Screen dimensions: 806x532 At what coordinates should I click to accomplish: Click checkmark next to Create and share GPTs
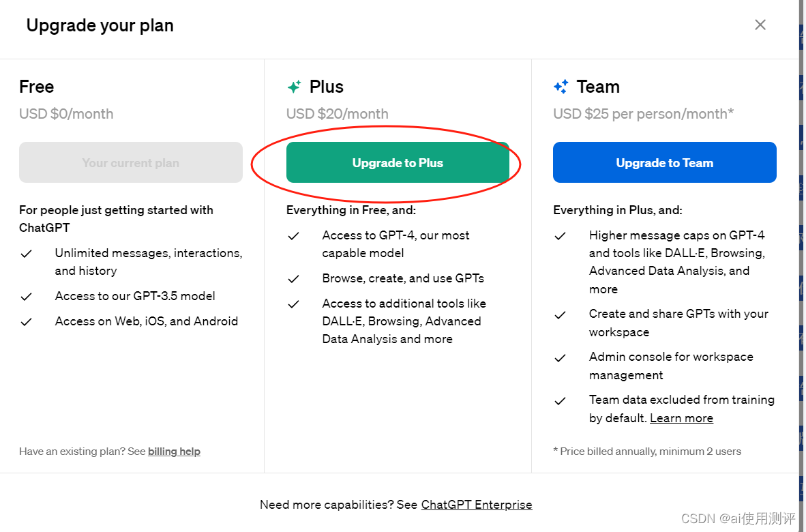pyautogui.click(x=561, y=314)
